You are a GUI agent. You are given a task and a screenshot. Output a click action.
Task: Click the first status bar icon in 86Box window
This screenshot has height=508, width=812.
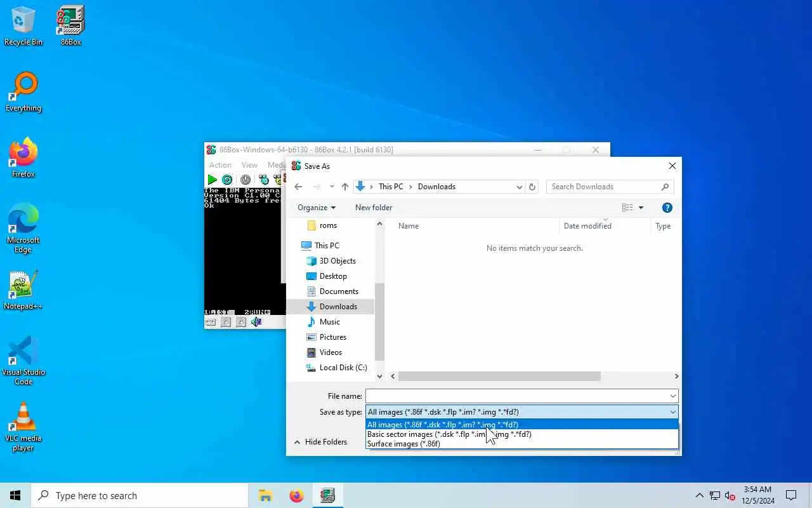210,322
